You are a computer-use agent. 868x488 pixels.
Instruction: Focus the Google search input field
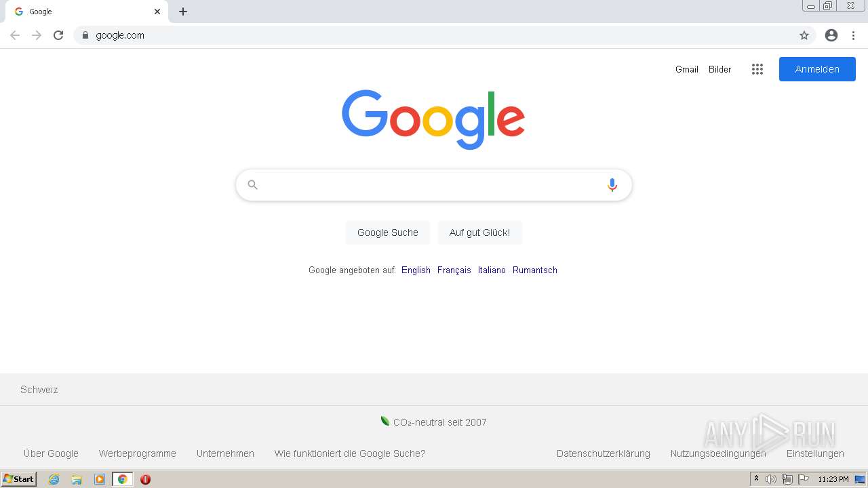[434, 185]
